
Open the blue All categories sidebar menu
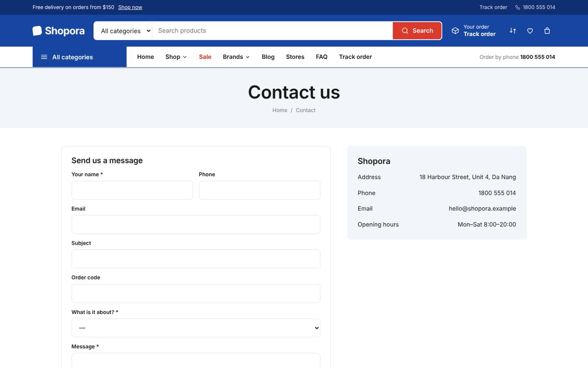pyautogui.click(x=79, y=57)
